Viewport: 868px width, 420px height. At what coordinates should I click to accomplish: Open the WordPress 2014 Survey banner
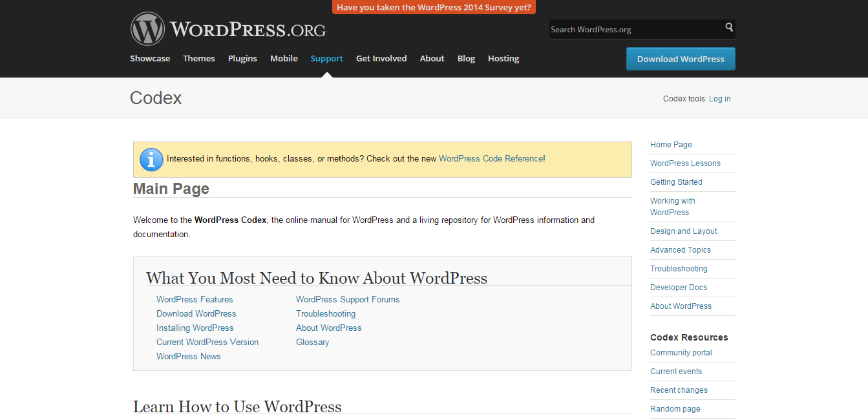[434, 7]
